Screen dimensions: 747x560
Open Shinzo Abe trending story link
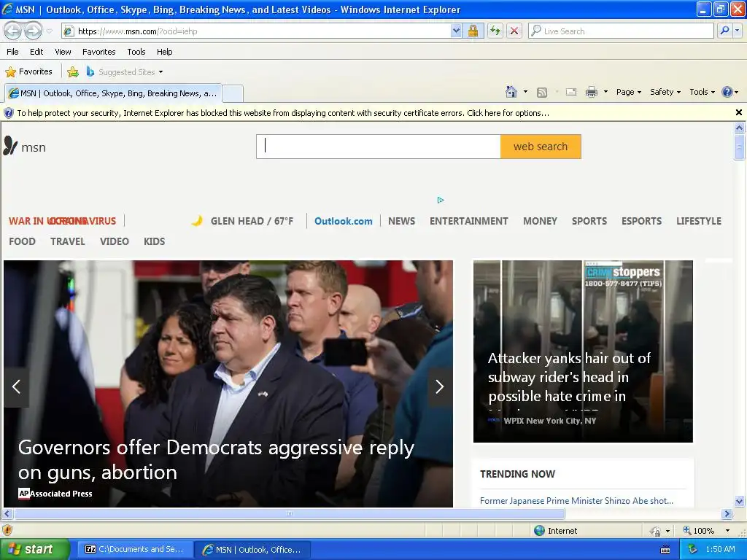[x=576, y=500]
